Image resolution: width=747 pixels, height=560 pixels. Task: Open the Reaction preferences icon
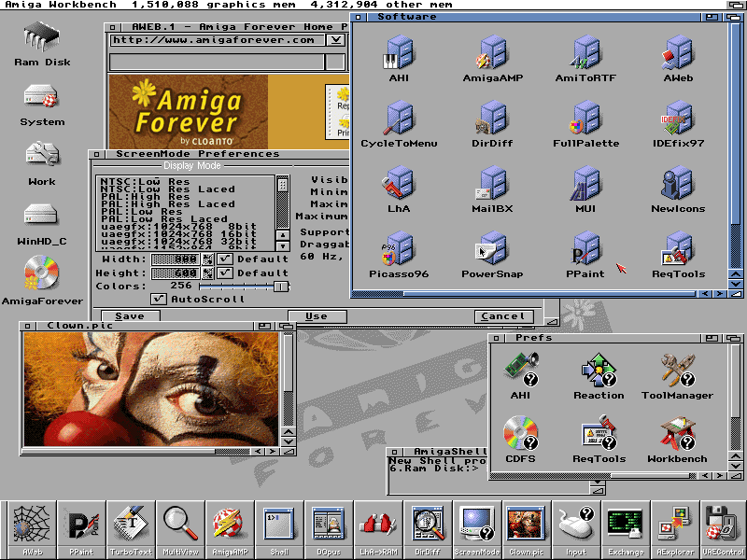point(599,371)
